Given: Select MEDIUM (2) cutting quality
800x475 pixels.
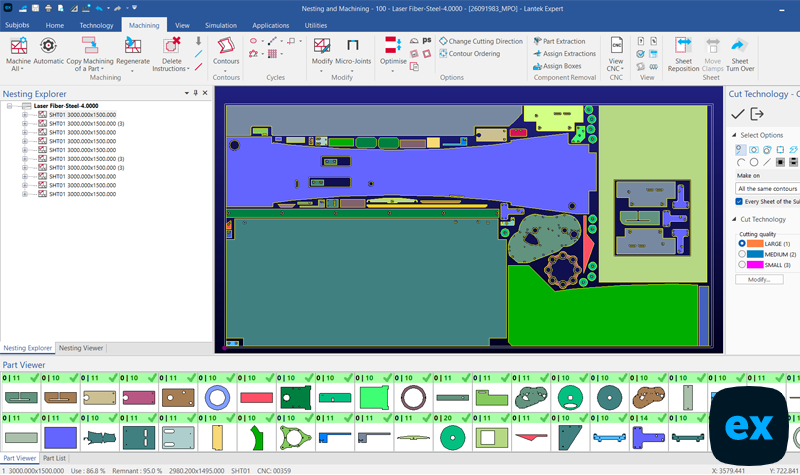Looking at the screenshot, I should point(742,254).
